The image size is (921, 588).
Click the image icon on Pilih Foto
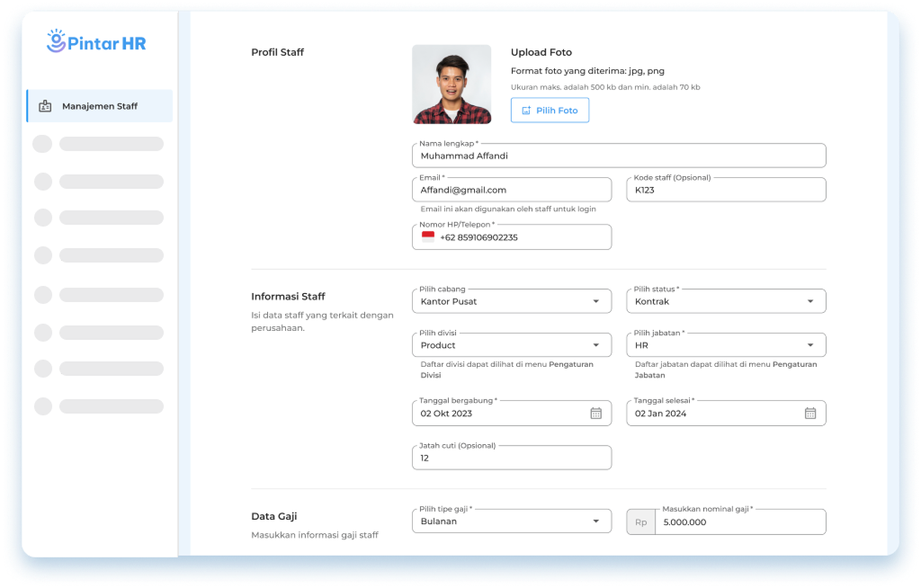click(526, 111)
